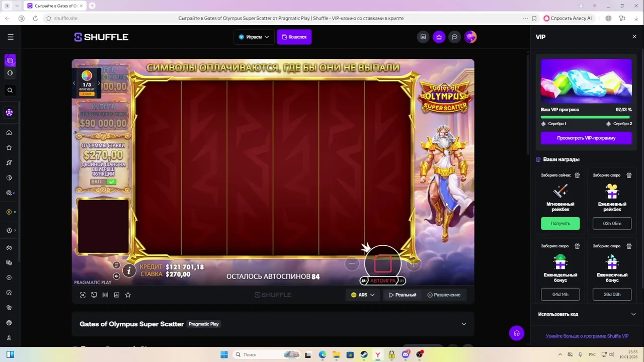
Task: Open the chat bubble in header
Action: point(455,37)
